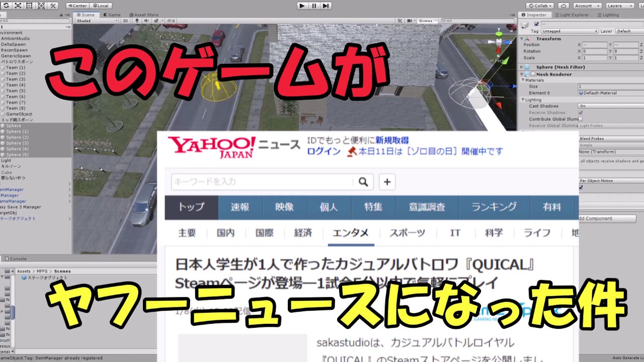
Task: Click the Scene view search field
Action: pyautogui.click(x=478, y=21)
